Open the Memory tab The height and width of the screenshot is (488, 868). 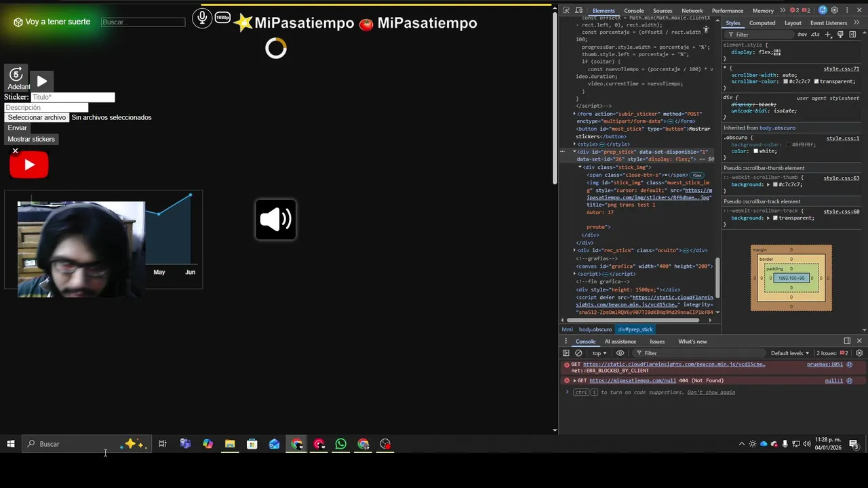pos(763,10)
